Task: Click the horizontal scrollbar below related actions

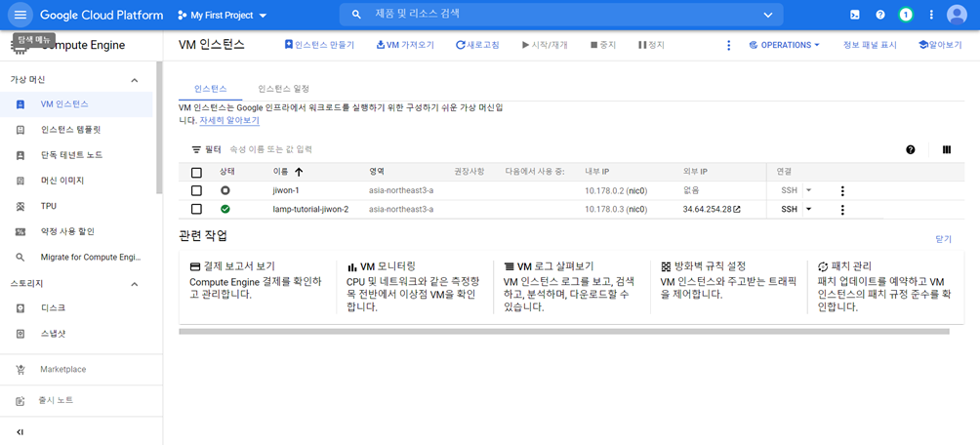Action: tap(564, 331)
